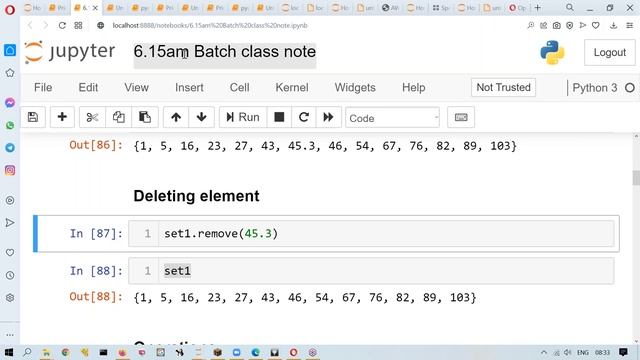This screenshot has height=360, width=640.
Task: Paste cells below in the toolbar
Action: pos(144,117)
